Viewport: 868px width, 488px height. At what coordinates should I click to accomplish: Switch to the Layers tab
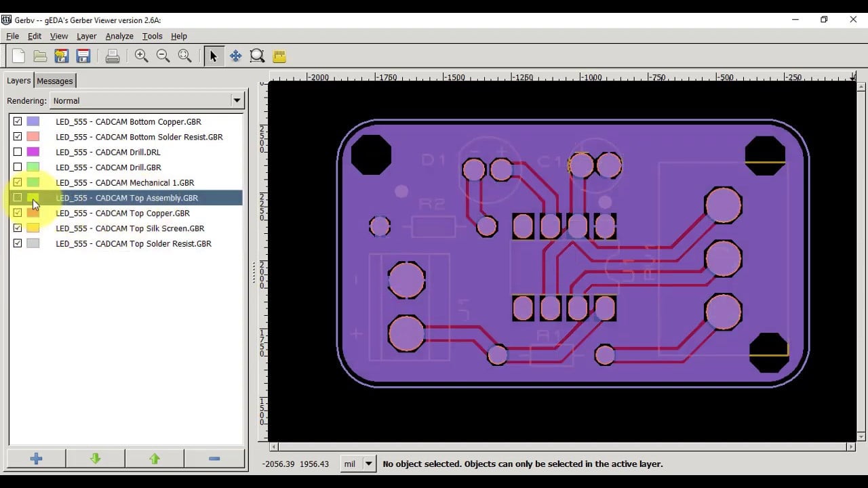pos(19,80)
